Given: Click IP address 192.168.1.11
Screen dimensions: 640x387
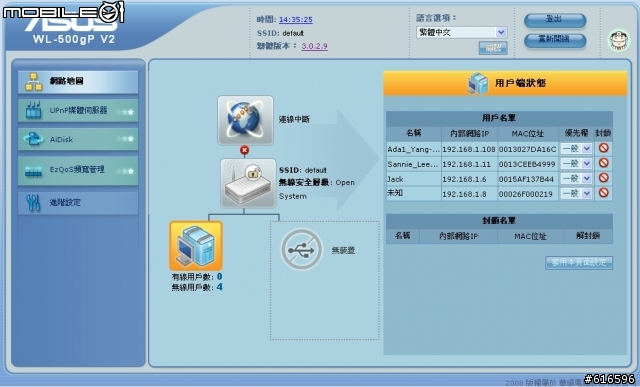Looking at the screenshot, I should [467, 164].
